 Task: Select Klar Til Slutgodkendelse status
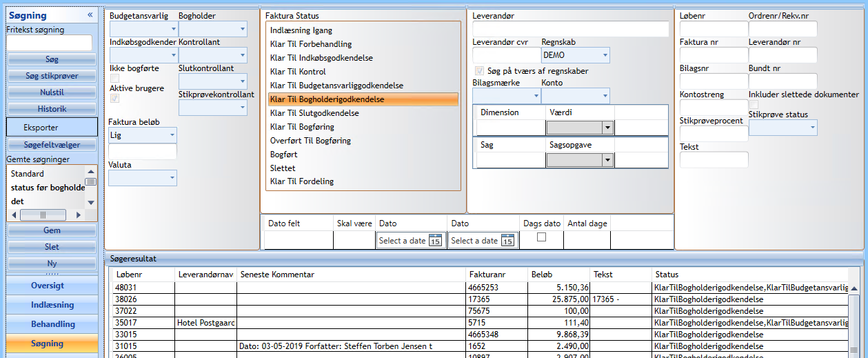click(363, 113)
